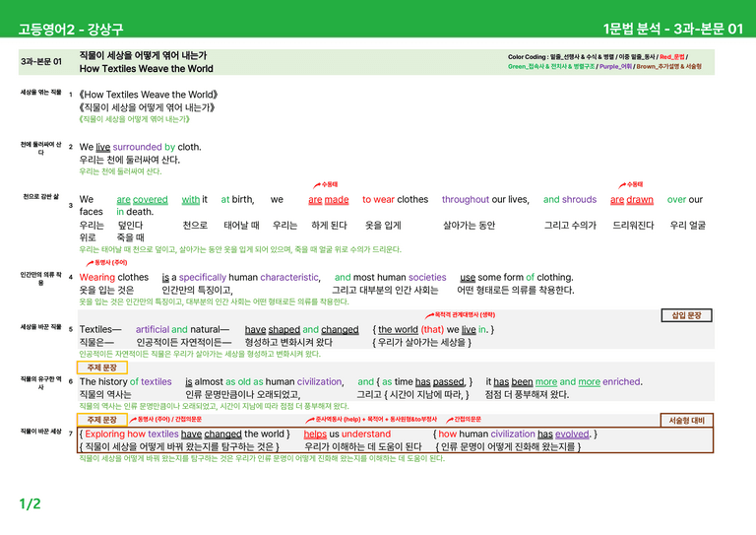756x535 pixels.
Task: Click the purple word 'enriched'
Action: 621,381
